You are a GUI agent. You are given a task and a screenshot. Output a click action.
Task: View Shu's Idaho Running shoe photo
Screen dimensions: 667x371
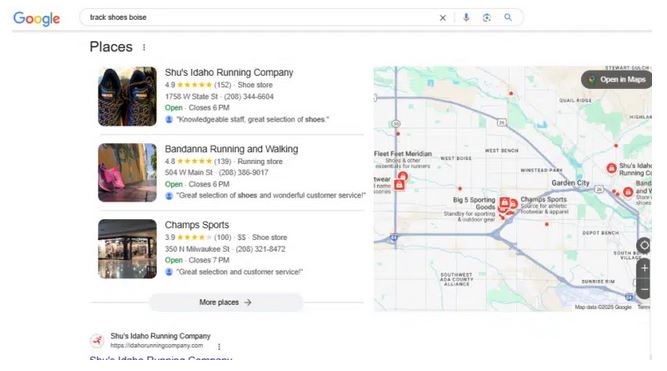[127, 96]
